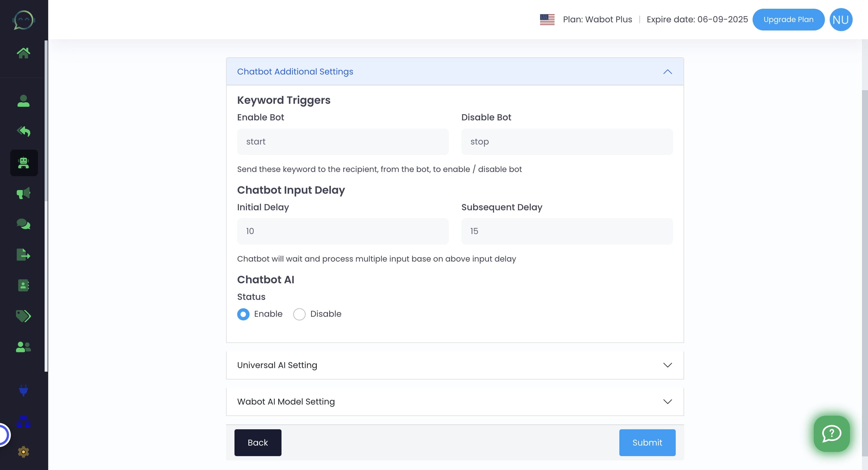The image size is (868, 470).
Task: Click the sidebar vertical scrollbar
Action: tap(46, 121)
